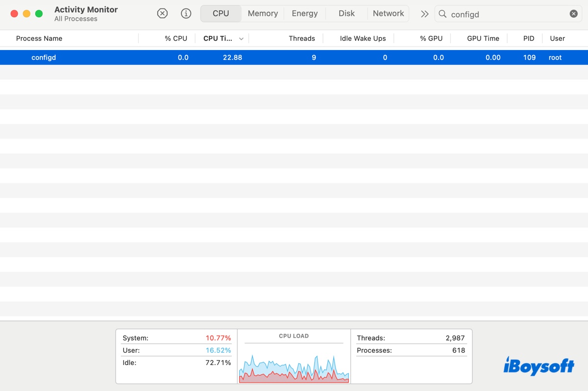Click the threads value 9 in configd row
This screenshot has width=588, height=391.
[314, 57]
